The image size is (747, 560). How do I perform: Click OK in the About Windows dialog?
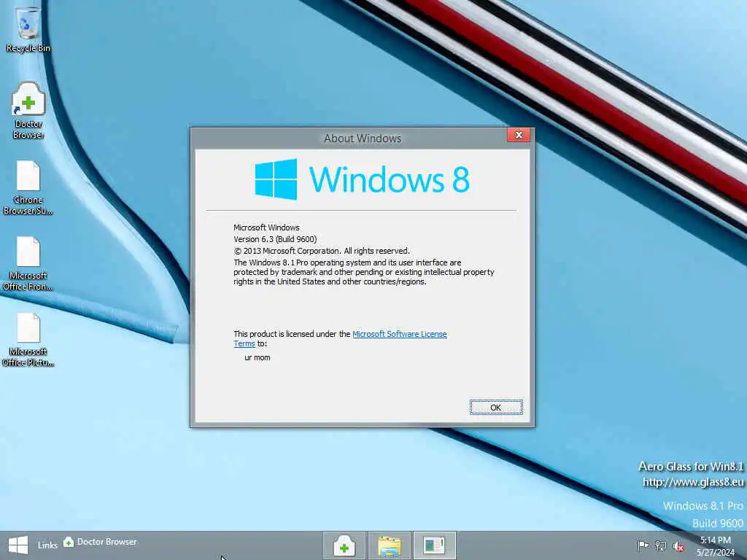496,408
